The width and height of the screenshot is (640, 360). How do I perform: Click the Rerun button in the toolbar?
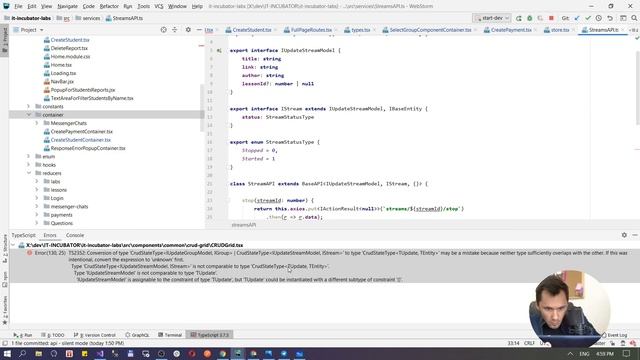(x=518, y=18)
